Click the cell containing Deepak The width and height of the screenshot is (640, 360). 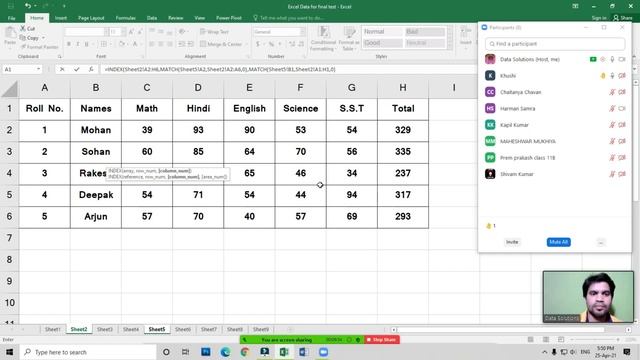(x=96, y=195)
